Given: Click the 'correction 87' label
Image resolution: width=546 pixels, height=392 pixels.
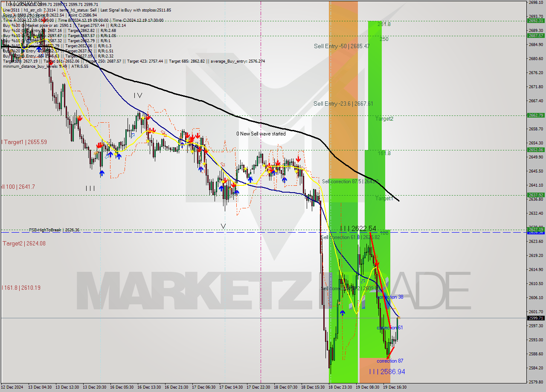Looking at the screenshot, I should 390,361.
